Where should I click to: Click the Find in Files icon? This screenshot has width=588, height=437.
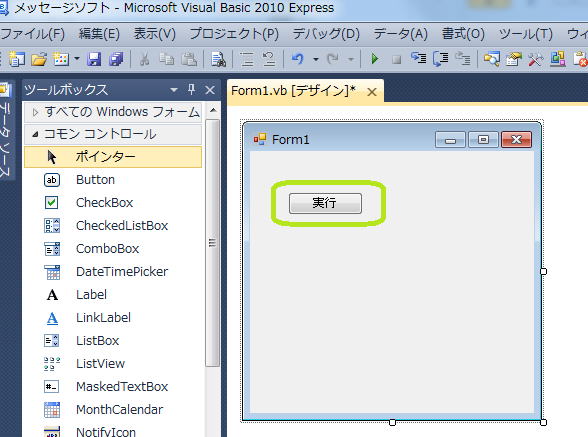click(218, 59)
